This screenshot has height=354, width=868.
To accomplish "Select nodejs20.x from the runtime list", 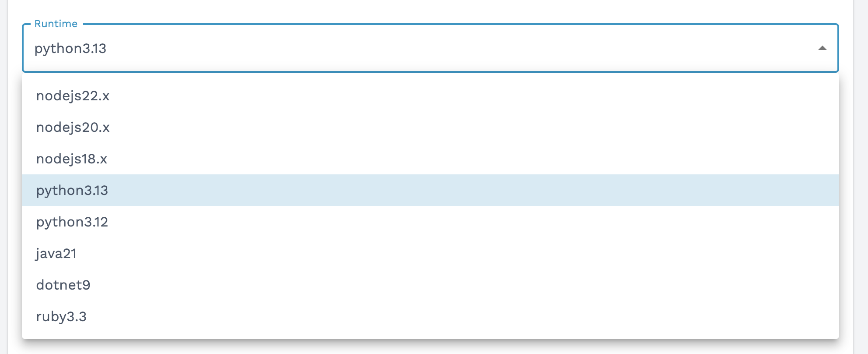I will (x=73, y=127).
